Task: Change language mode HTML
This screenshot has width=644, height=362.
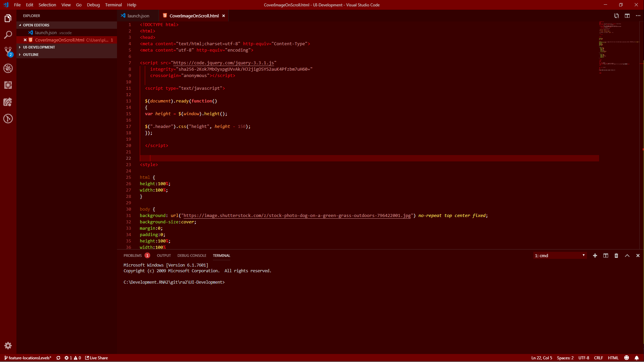Action: tap(613, 358)
